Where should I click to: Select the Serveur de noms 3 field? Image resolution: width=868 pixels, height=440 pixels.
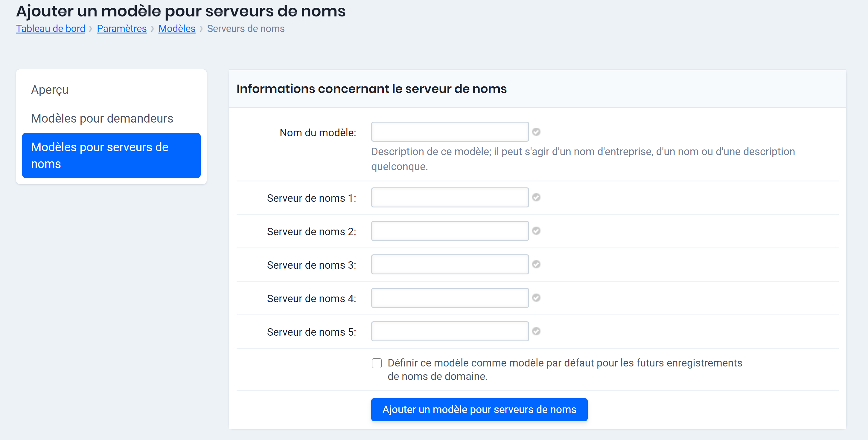point(450,265)
